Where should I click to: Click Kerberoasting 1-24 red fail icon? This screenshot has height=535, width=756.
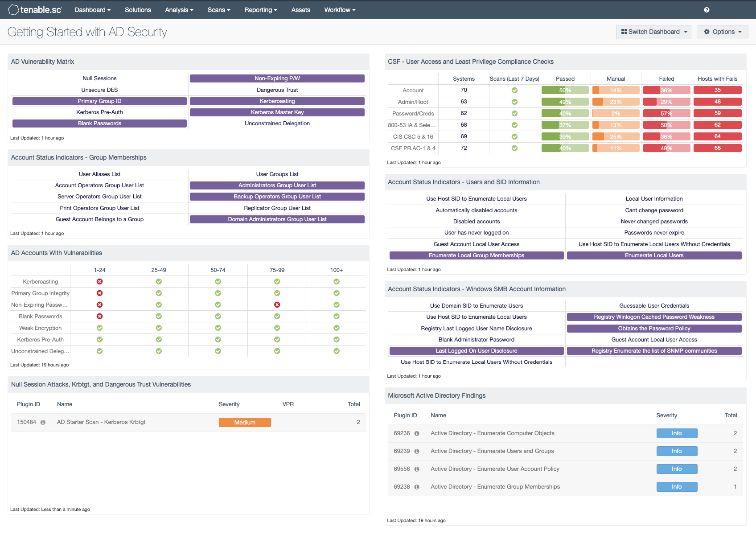[100, 282]
